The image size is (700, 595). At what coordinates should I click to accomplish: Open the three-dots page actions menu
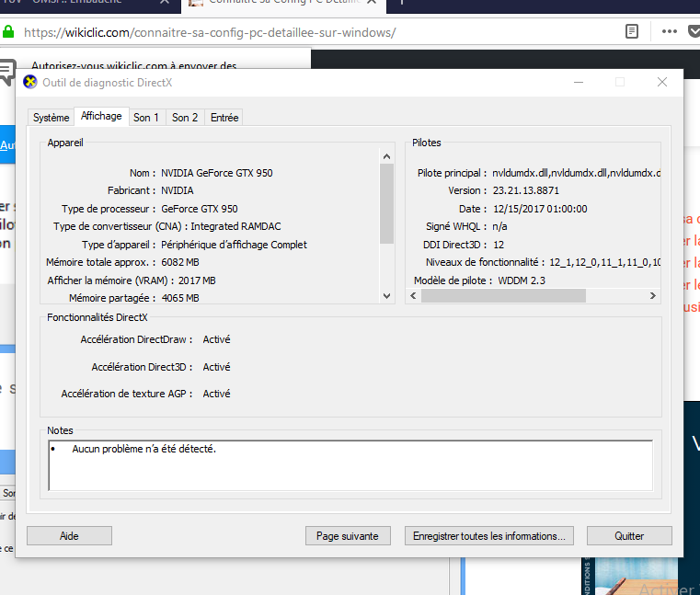(x=670, y=31)
